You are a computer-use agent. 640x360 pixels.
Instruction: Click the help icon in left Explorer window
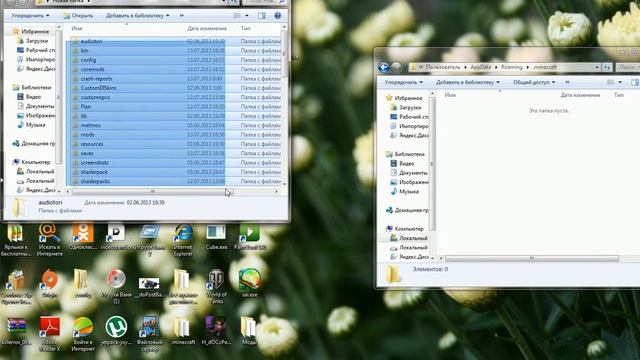tap(278, 16)
